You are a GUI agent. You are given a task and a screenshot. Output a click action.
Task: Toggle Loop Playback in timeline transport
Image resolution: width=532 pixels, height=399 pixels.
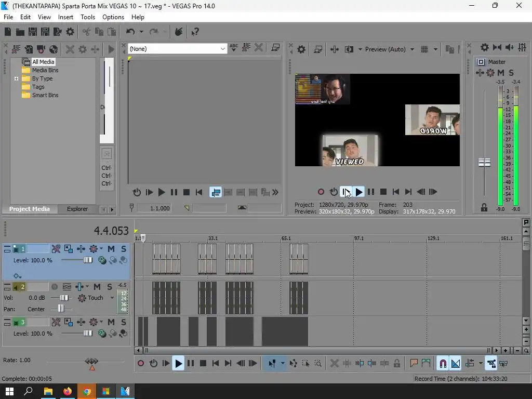tap(153, 364)
